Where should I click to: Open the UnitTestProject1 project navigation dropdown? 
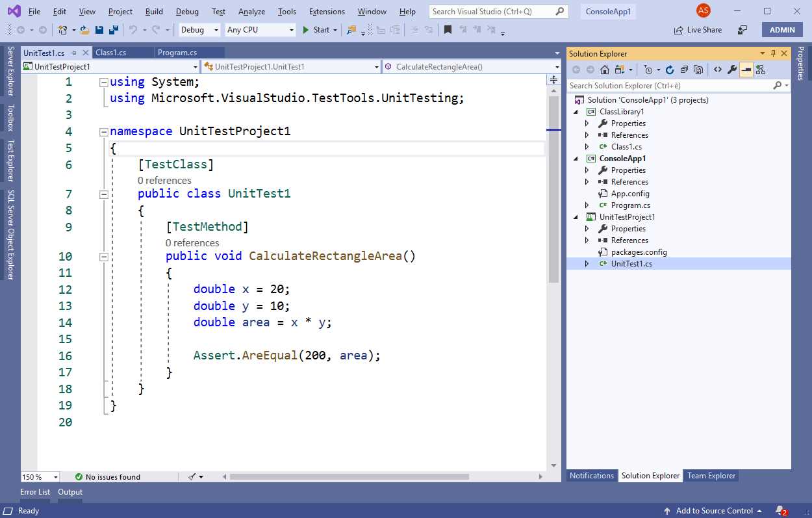coord(196,66)
